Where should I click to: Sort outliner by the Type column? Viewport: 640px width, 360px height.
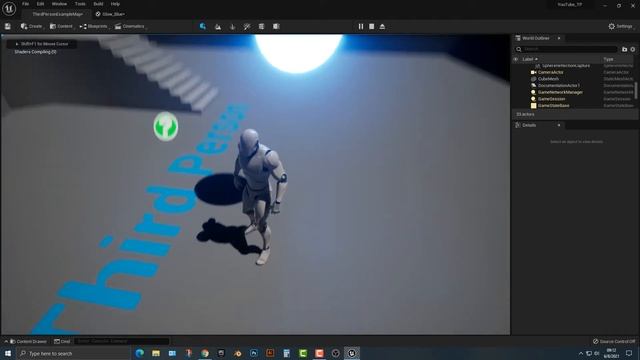pos(608,59)
